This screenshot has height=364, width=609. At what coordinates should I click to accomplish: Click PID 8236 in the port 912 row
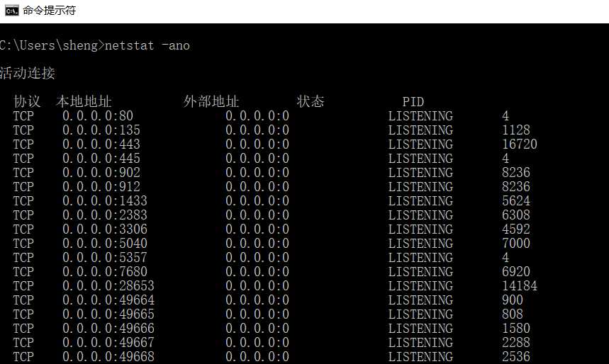click(516, 187)
